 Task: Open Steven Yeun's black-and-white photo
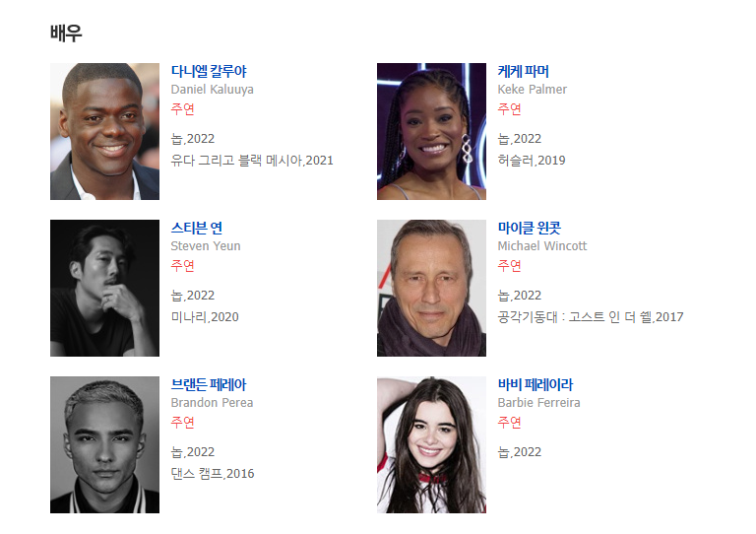point(104,288)
